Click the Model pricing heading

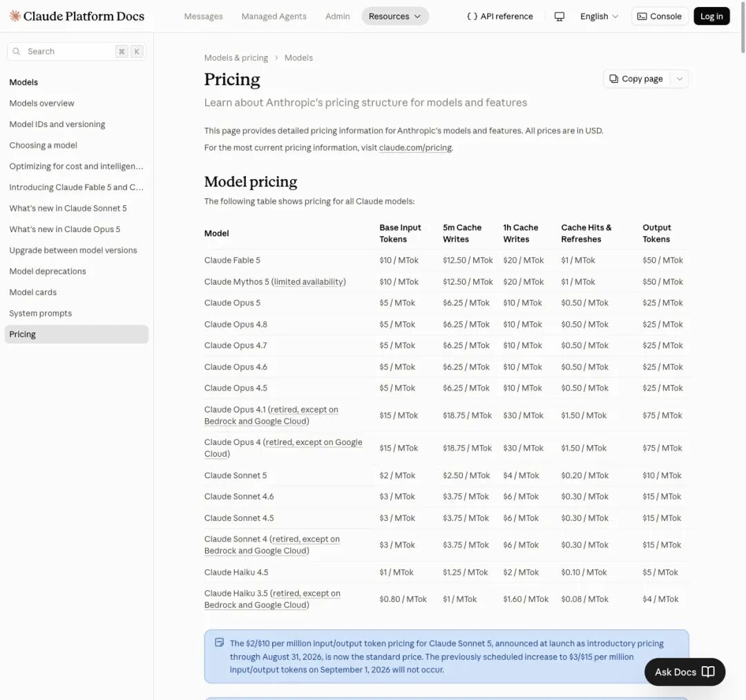(x=251, y=181)
